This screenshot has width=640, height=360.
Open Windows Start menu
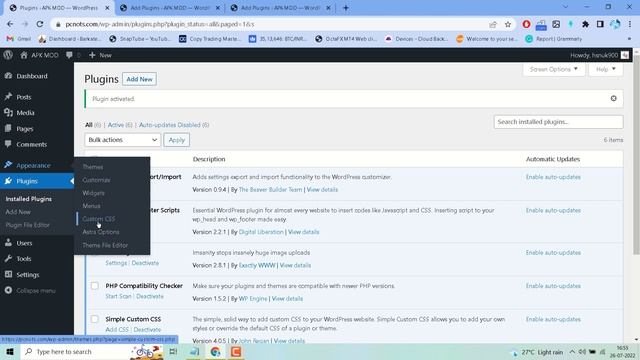click(10, 351)
